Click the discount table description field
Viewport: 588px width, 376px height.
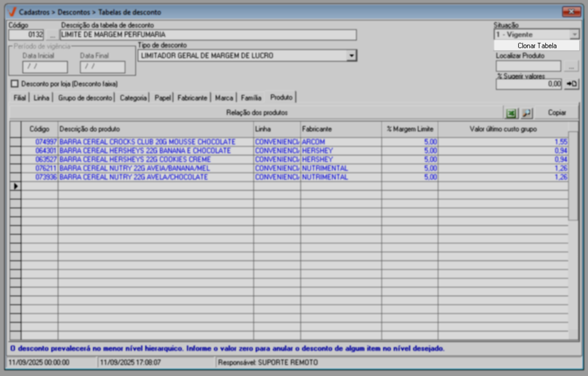click(x=208, y=35)
